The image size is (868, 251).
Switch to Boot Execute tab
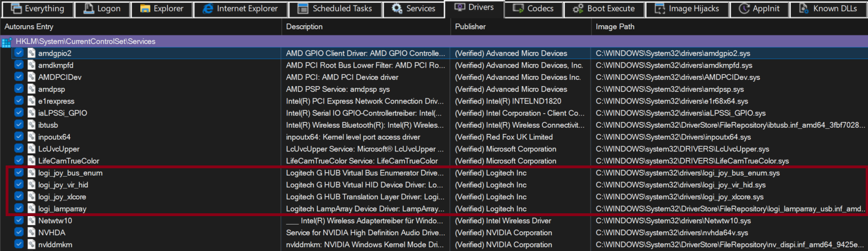(x=603, y=8)
